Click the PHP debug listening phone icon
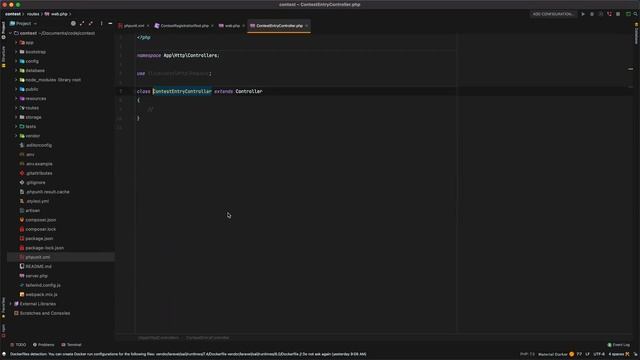Viewport: 640px width, 360px height. point(609,14)
